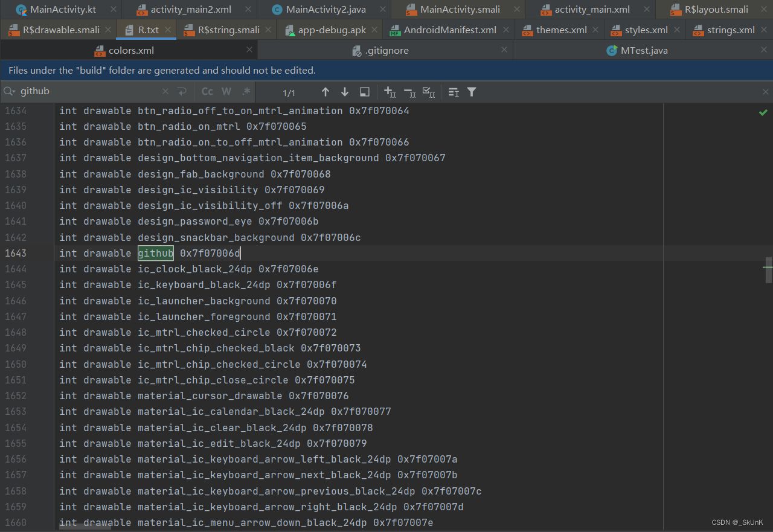Click the ic_launcher_background line
This screenshot has width=773, height=532.
click(x=198, y=301)
